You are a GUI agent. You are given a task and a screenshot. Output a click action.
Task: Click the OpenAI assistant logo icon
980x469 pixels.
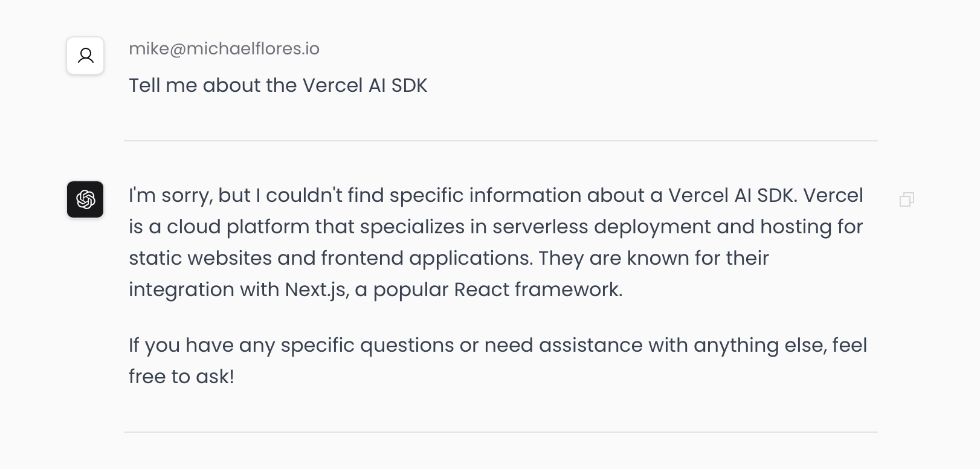point(85,199)
